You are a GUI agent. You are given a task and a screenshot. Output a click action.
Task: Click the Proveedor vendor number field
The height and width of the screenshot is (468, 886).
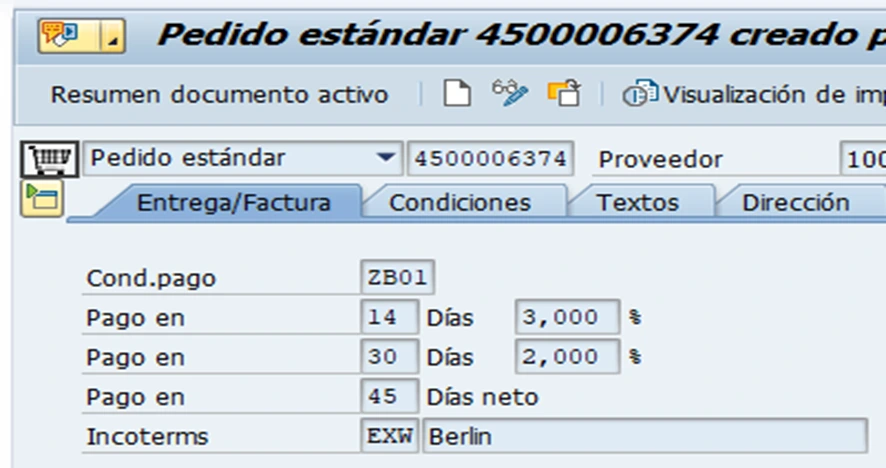(863, 159)
